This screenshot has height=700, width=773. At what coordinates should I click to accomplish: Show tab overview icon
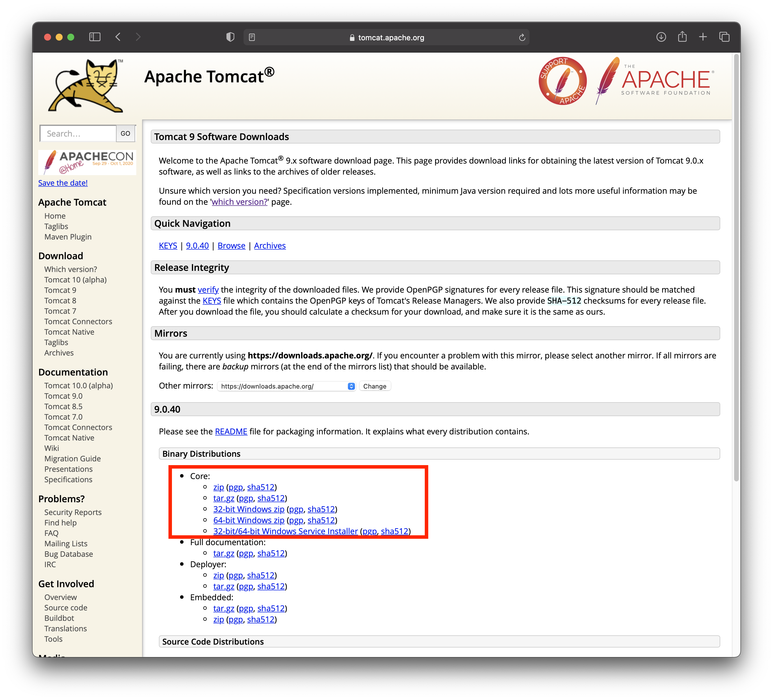point(724,37)
